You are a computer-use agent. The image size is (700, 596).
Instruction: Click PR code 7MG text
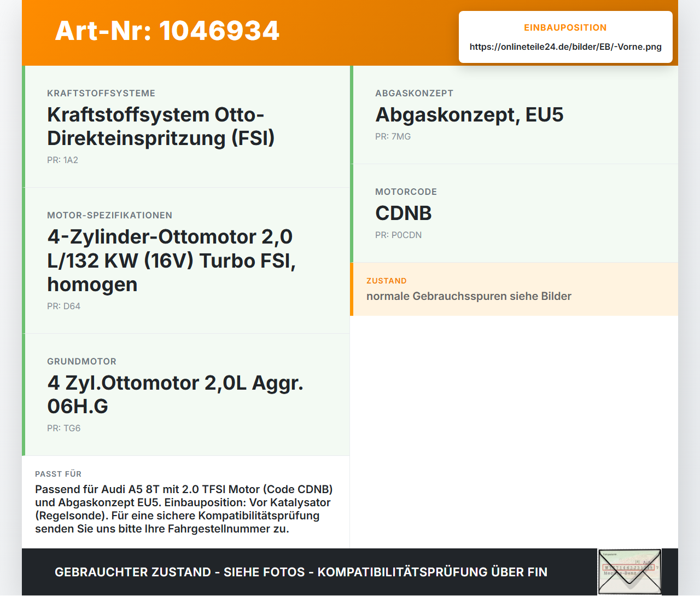(393, 136)
